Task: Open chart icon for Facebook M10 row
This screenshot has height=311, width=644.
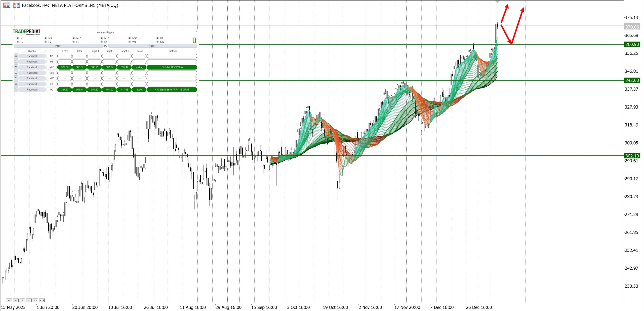Action: pos(16,67)
